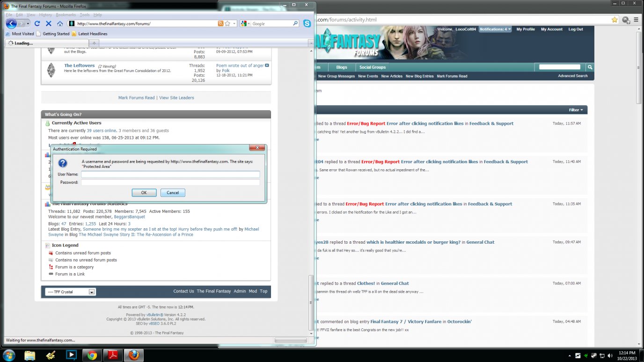The height and width of the screenshot is (362, 644).
Task: Open Windows Explorer from taskbar
Action: 29,355
